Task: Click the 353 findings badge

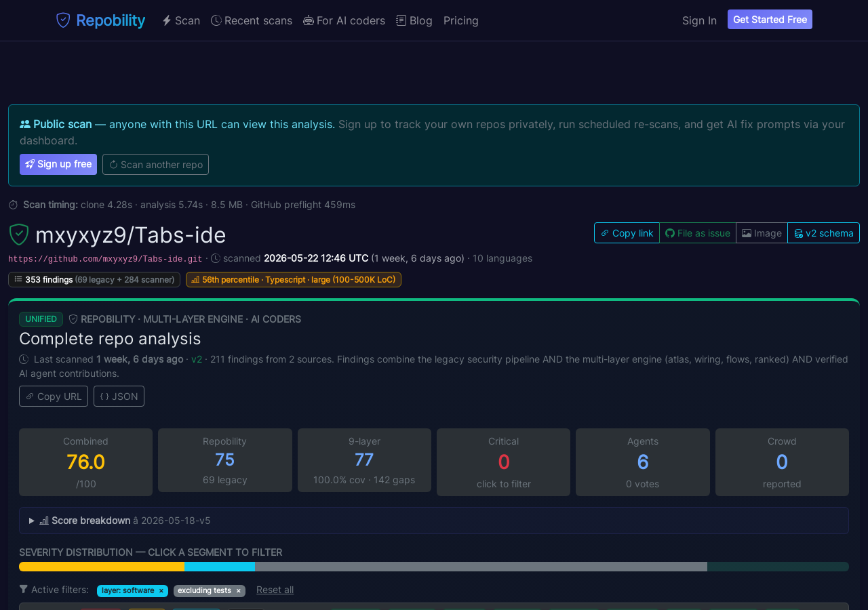Action: pos(94,279)
